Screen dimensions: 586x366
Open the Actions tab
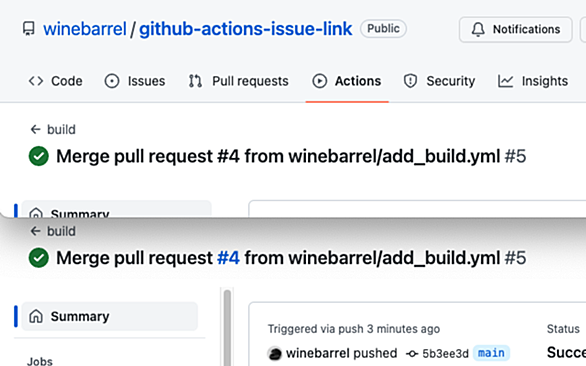(347, 81)
